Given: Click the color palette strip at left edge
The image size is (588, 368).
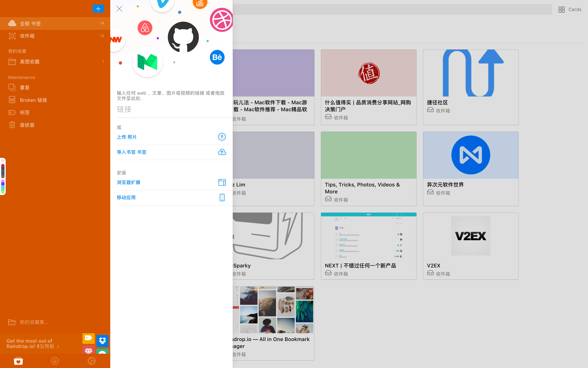Looking at the screenshot, I should click(x=3, y=176).
